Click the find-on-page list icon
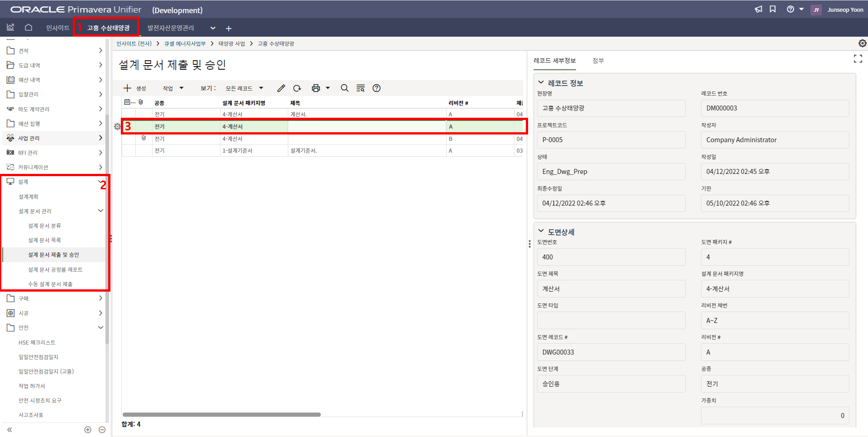 [360, 88]
